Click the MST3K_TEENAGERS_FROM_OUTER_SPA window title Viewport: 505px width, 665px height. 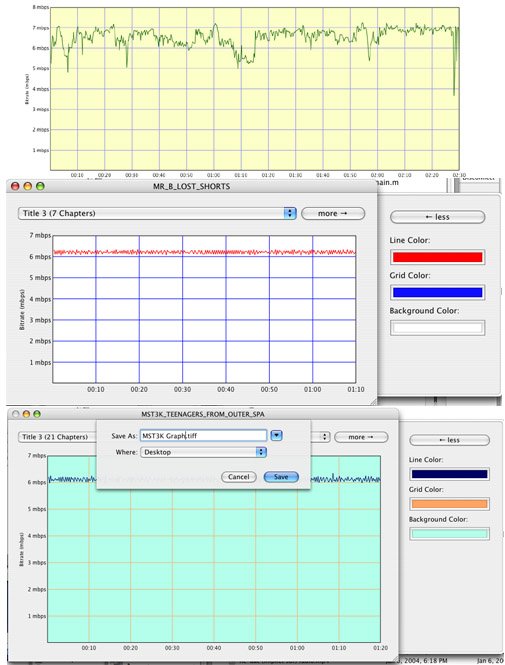(203, 414)
